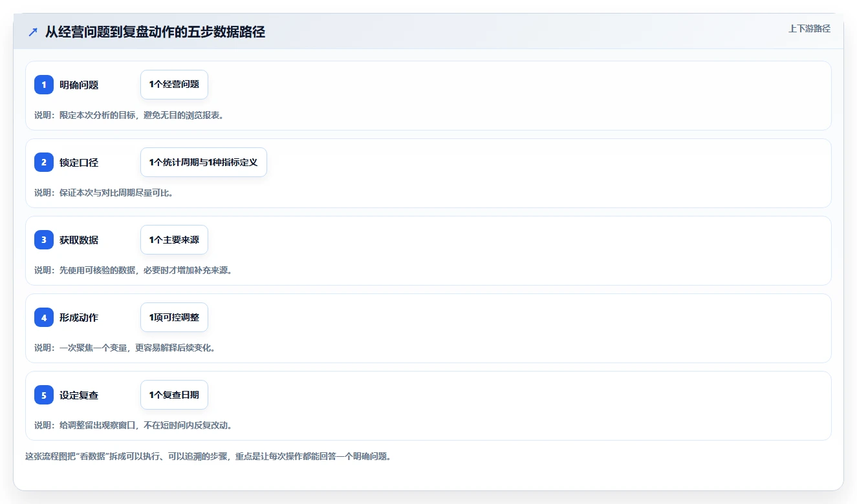Click step number 3 badge
857x504 pixels.
pyautogui.click(x=44, y=240)
